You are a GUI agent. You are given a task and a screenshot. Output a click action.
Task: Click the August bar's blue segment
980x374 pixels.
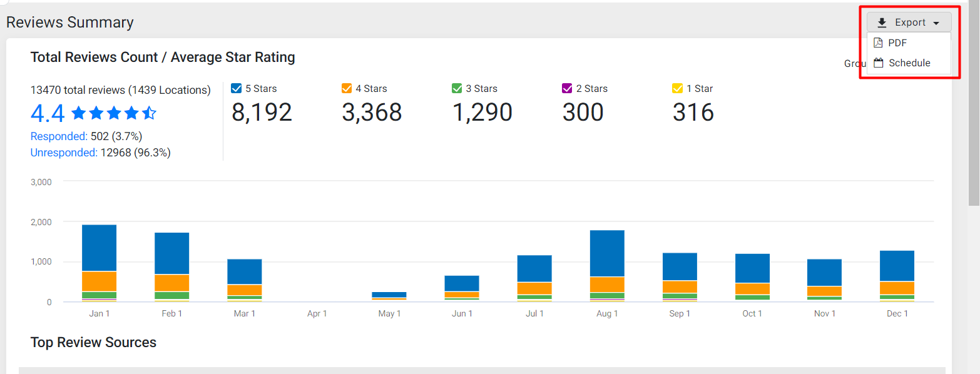[x=607, y=253]
